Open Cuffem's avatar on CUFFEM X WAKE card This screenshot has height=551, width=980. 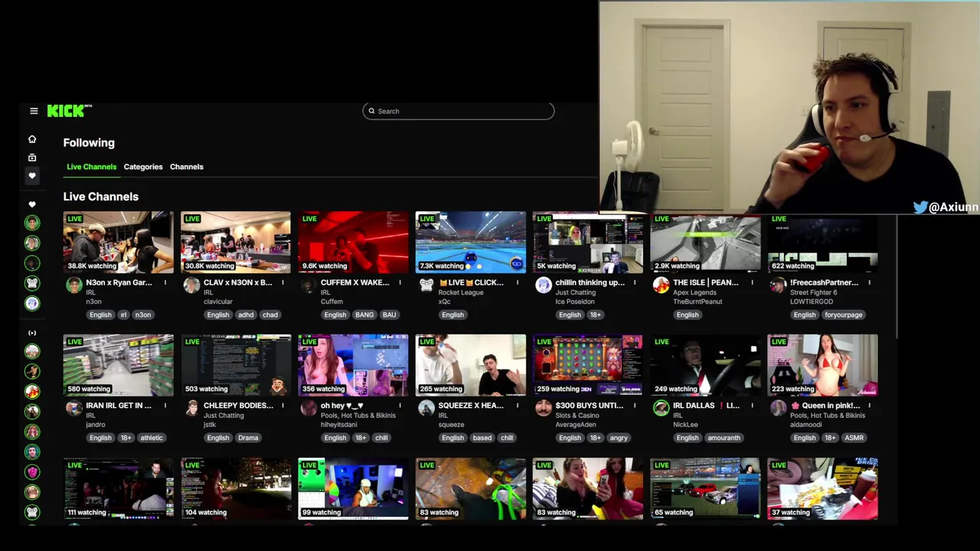(309, 285)
